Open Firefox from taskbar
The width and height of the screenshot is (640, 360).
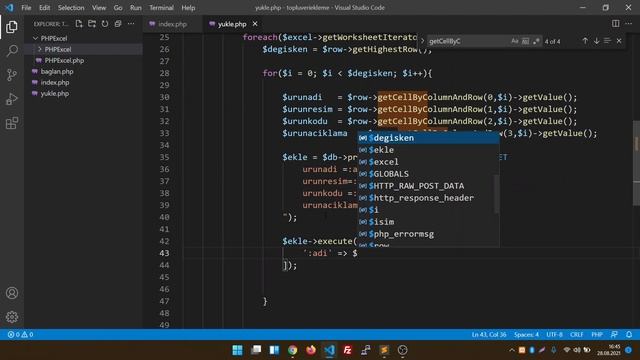(311, 350)
